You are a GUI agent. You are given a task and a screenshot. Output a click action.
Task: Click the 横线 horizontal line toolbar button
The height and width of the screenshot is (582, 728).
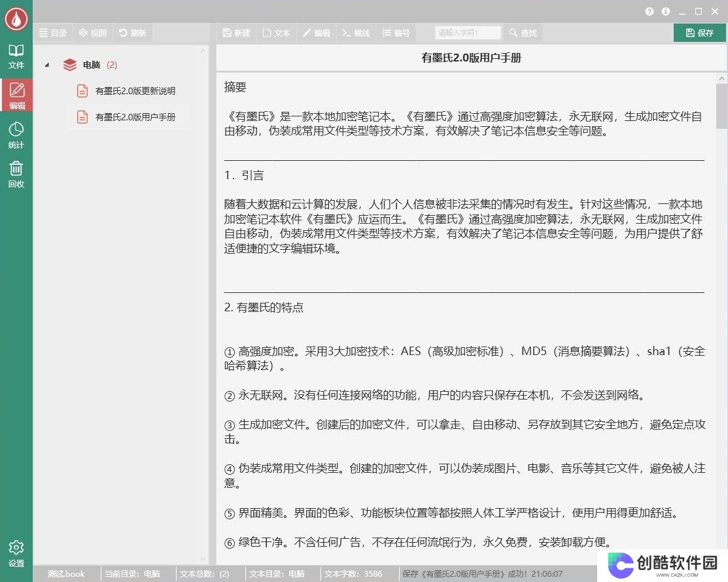click(x=356, y=33)
